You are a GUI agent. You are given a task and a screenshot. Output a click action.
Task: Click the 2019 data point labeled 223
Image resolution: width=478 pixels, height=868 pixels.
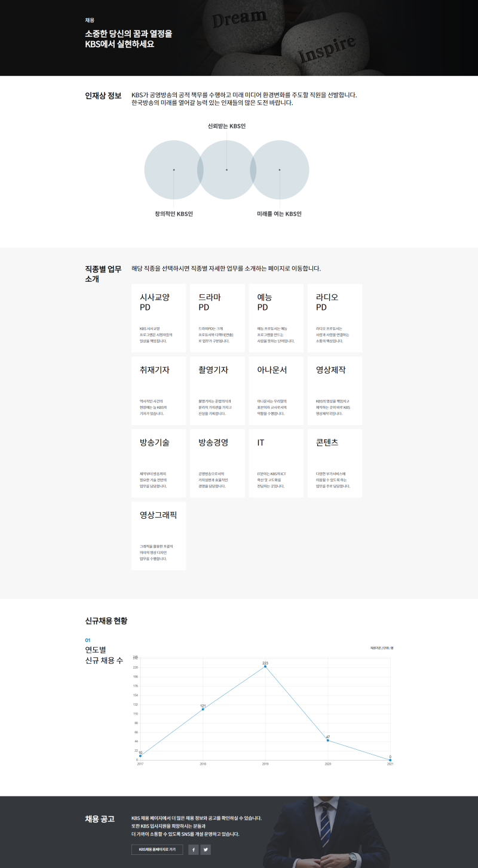[x=265, y=666]
